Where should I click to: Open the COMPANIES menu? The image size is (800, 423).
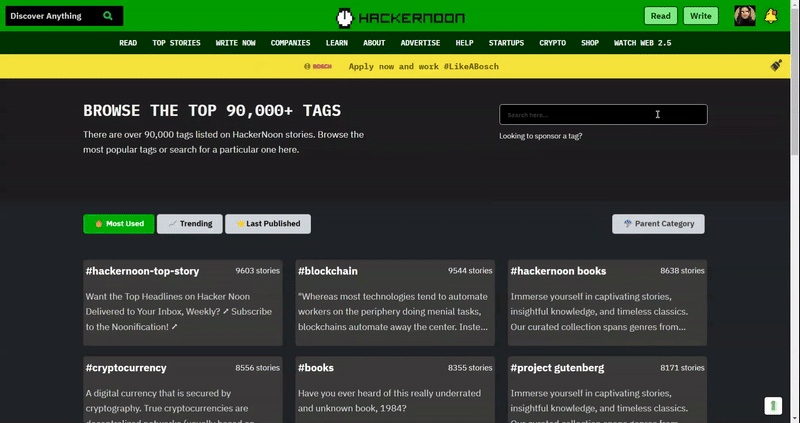(290, 43)
